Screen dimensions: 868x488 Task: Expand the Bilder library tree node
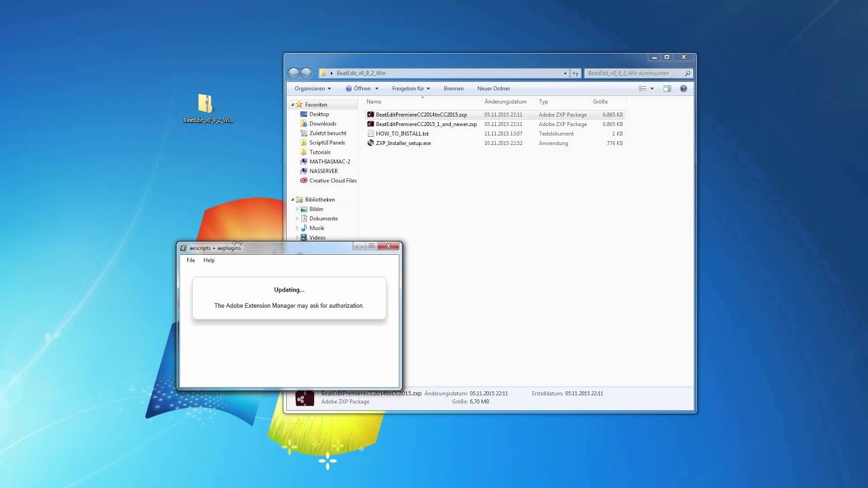[297, 209]
